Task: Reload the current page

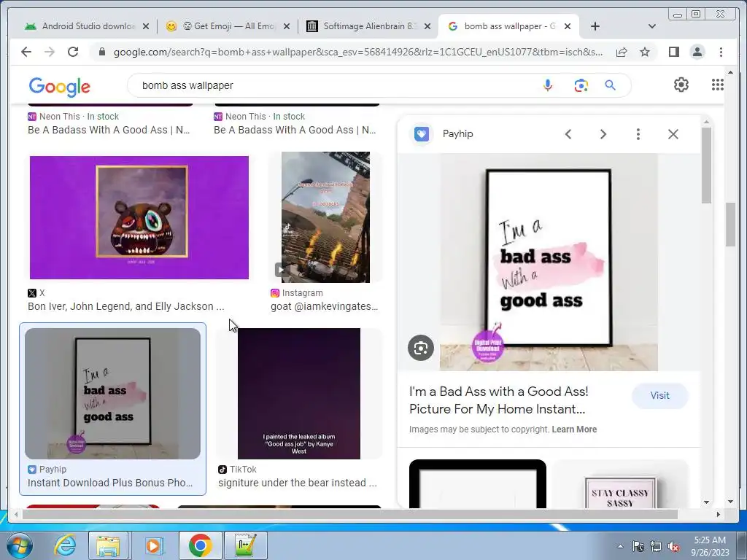Action: tap(73, 52)
